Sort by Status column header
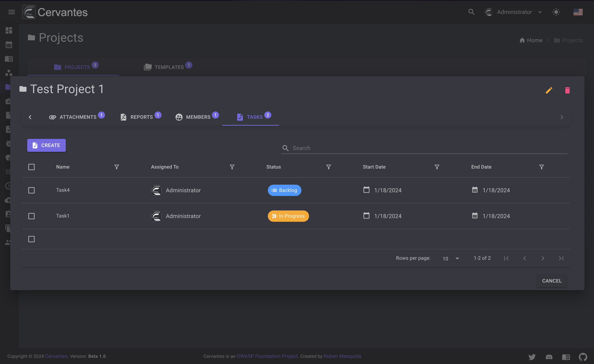594x364 pixels. (x=273, y=167)
